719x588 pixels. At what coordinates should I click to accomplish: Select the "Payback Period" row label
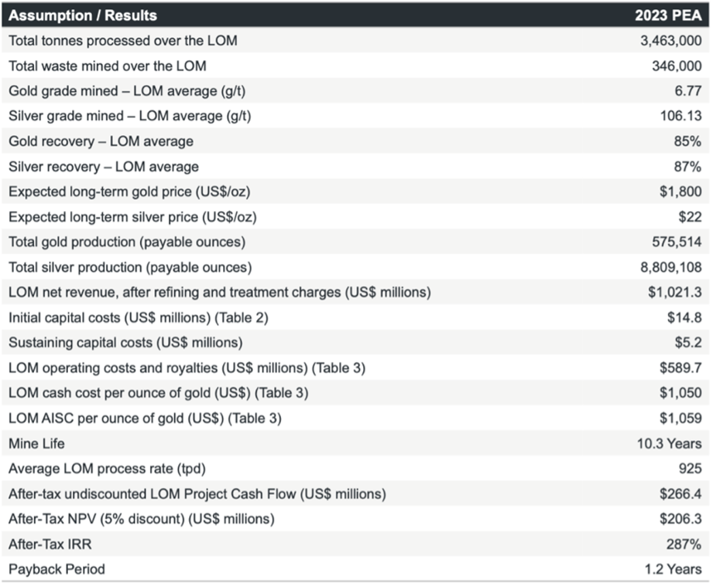pyautogui.click(x=57, y=569)
